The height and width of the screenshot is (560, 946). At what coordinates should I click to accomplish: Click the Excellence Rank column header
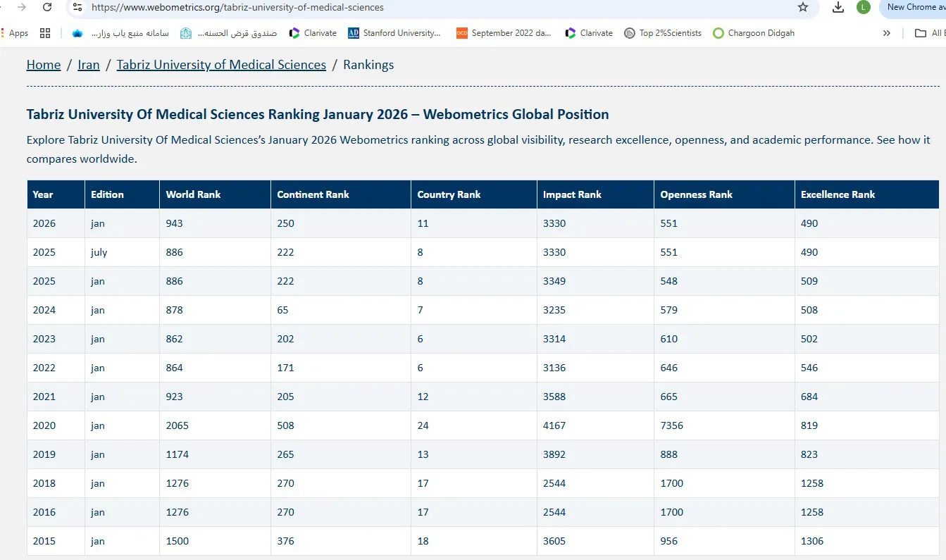838,194
